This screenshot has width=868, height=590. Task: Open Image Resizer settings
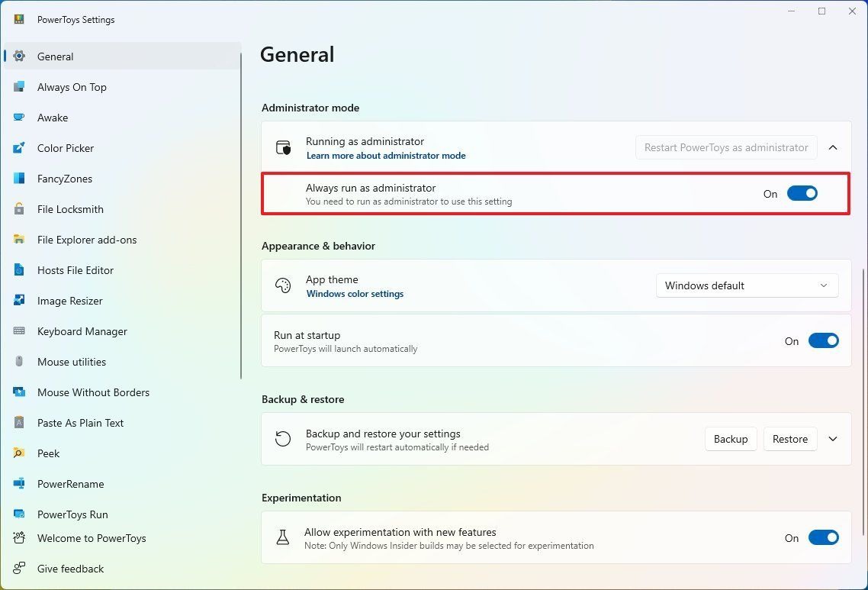pyautogui.click(x=122, y=300)
